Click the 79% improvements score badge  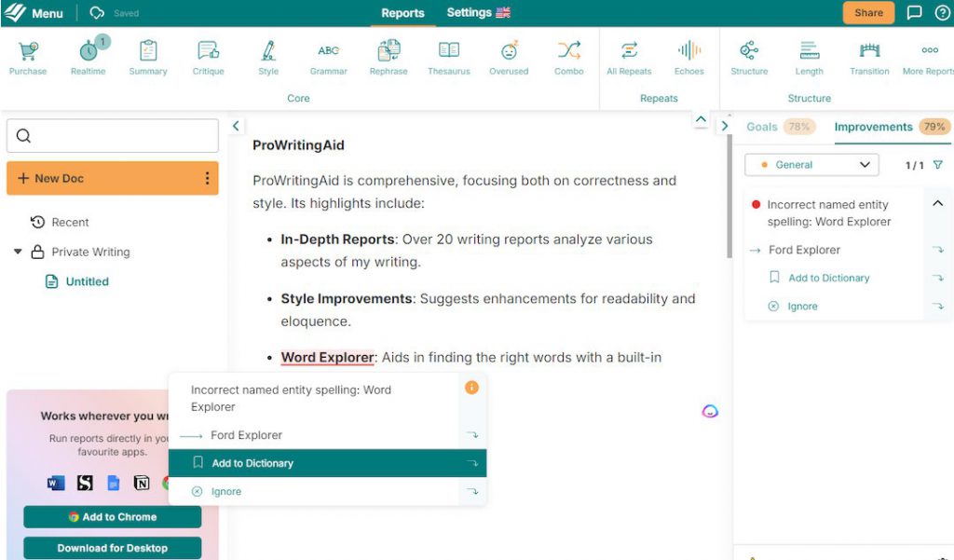(934, 127)
